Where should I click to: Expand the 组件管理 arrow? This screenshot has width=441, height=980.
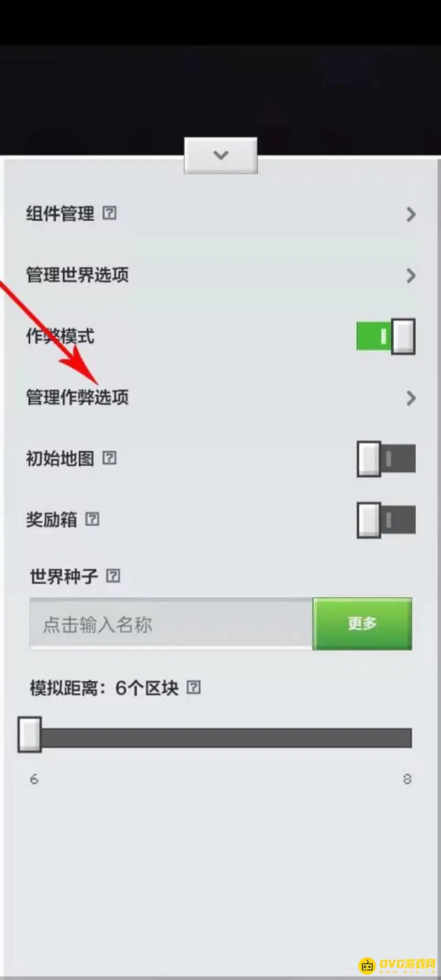click(411, 214)
